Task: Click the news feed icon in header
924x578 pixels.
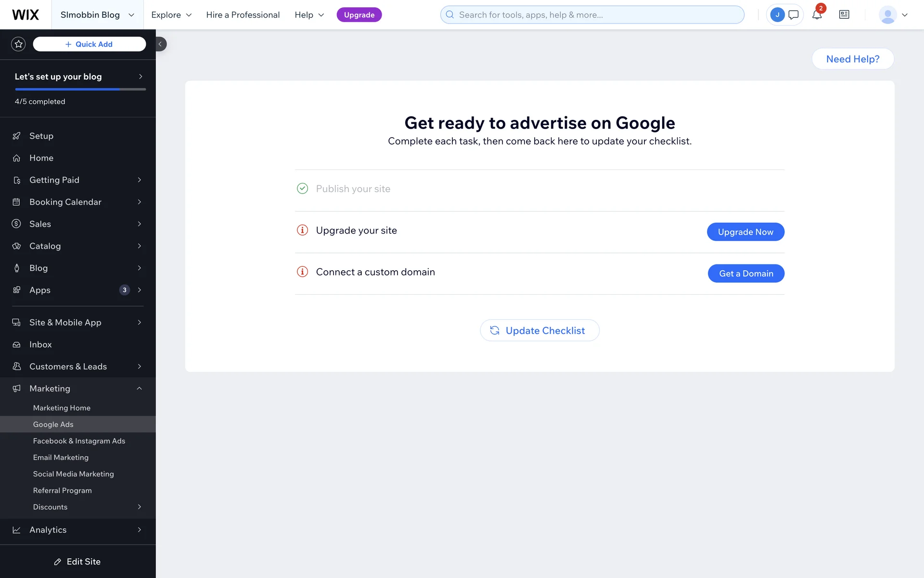Action: click(844, 14)
